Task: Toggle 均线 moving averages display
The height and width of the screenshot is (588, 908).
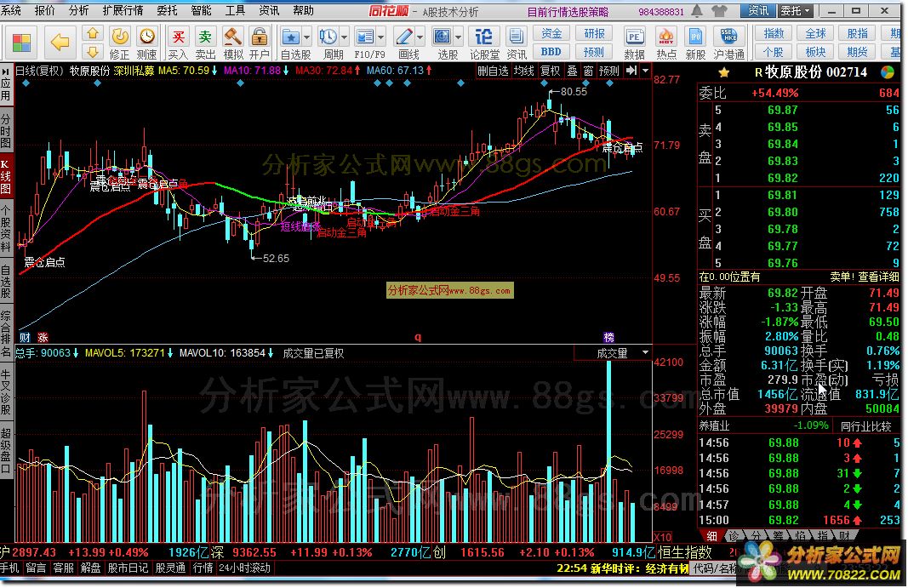Action: (x=524, y=71)
